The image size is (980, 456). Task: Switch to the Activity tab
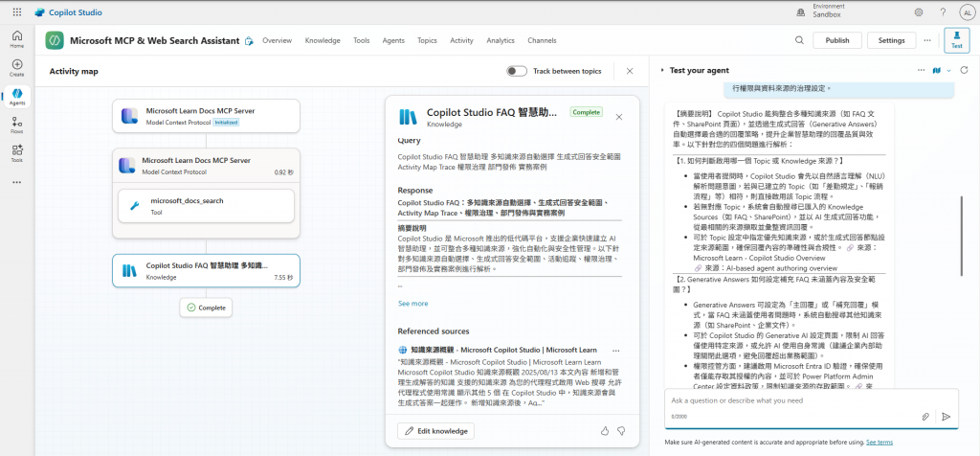tap(461, 40)
